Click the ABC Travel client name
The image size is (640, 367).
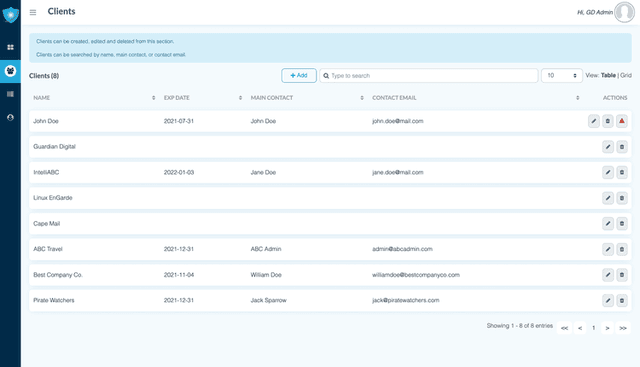coord(48,249)
